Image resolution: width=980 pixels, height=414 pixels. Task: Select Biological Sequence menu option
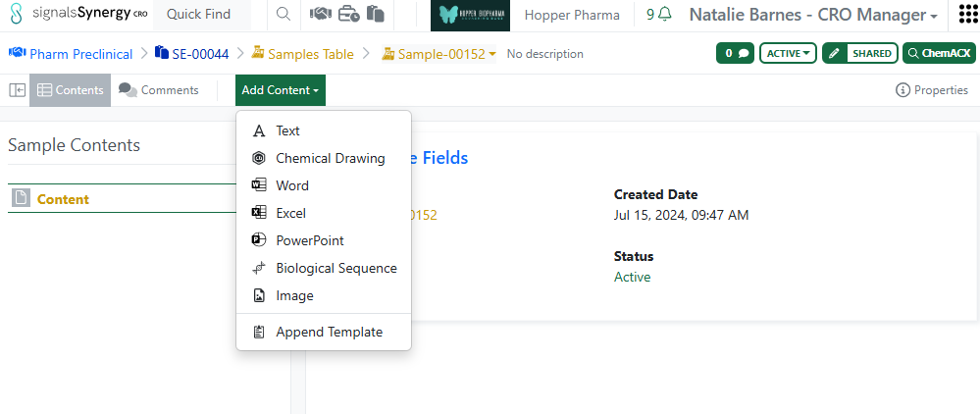(335, 268)
